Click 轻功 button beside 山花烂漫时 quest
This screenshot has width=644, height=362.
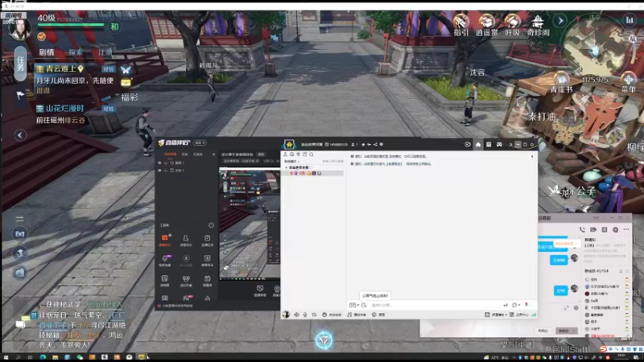pos(109,109)
